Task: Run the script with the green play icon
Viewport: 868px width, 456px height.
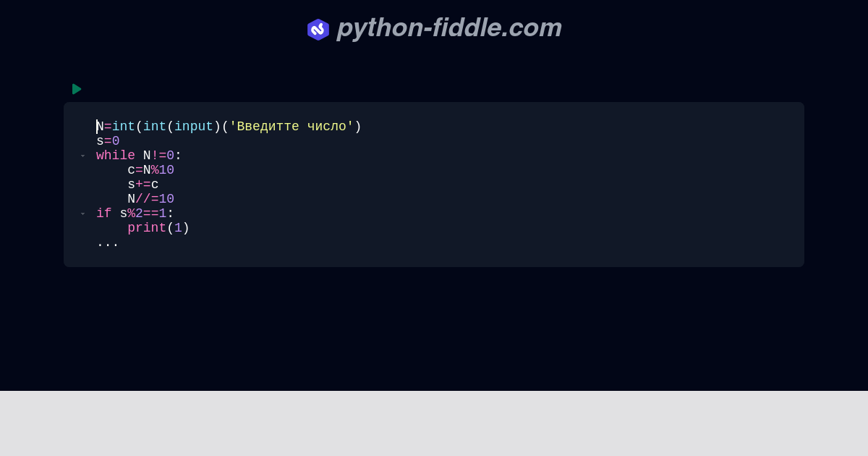Action: coord(77,89)
